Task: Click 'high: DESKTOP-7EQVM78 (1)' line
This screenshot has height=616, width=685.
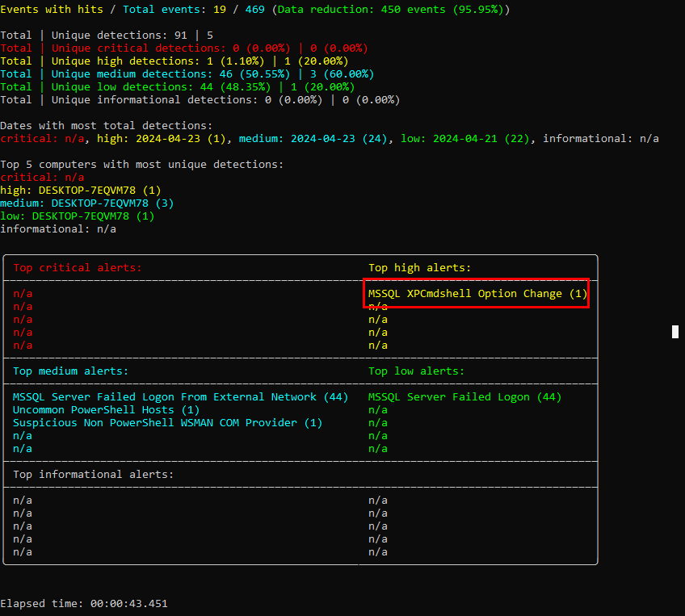Action: (81, 191)
